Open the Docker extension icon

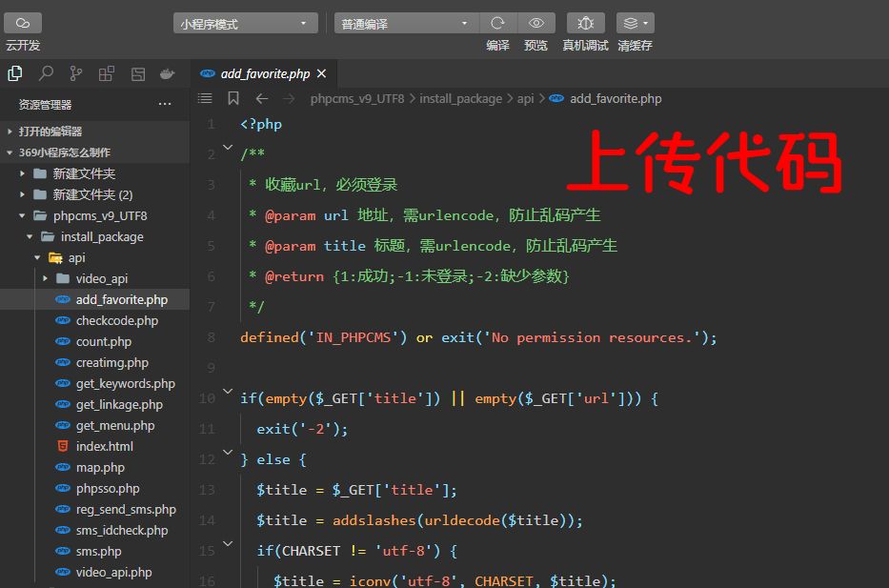[167, 72]
